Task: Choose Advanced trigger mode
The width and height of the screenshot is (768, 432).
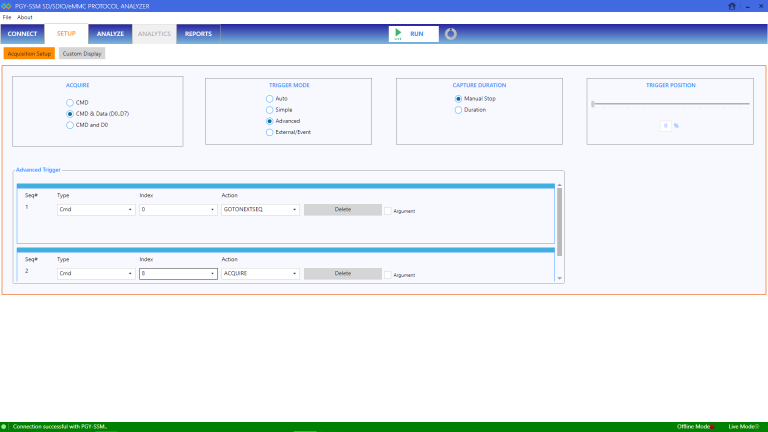Action: click(269, 121)
